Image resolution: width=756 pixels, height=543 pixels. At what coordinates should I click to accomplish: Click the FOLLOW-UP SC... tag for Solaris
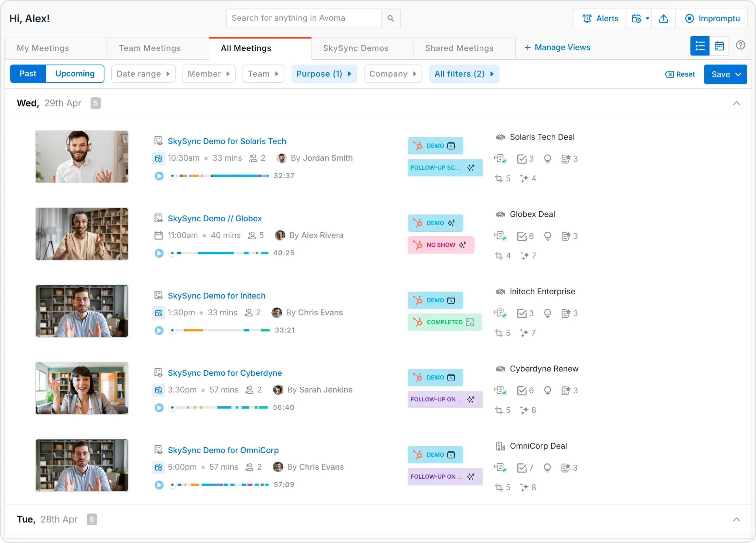445,168
